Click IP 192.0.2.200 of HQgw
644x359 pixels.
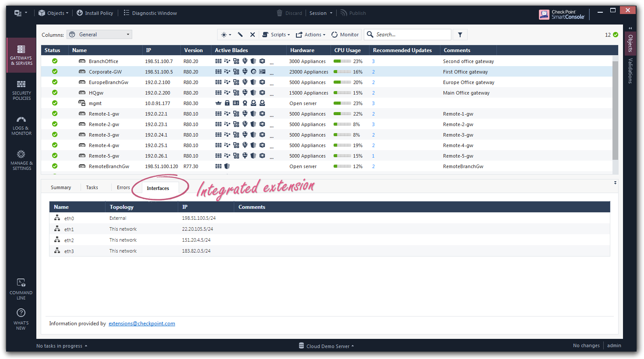(158, 93)
